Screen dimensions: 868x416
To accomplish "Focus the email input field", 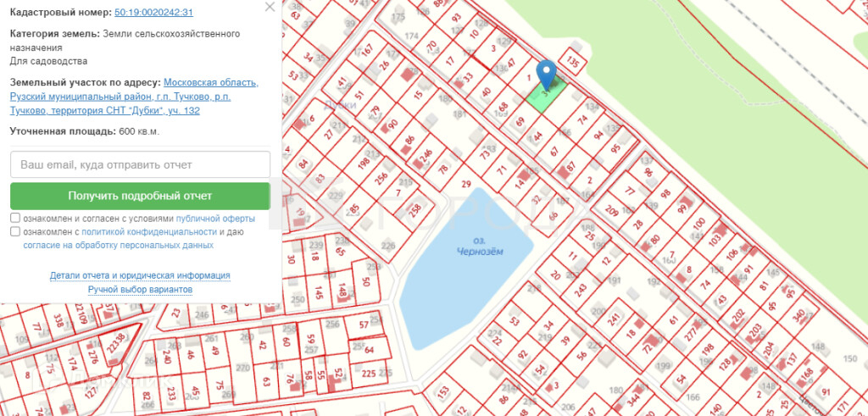I will [x=140, y=165].
